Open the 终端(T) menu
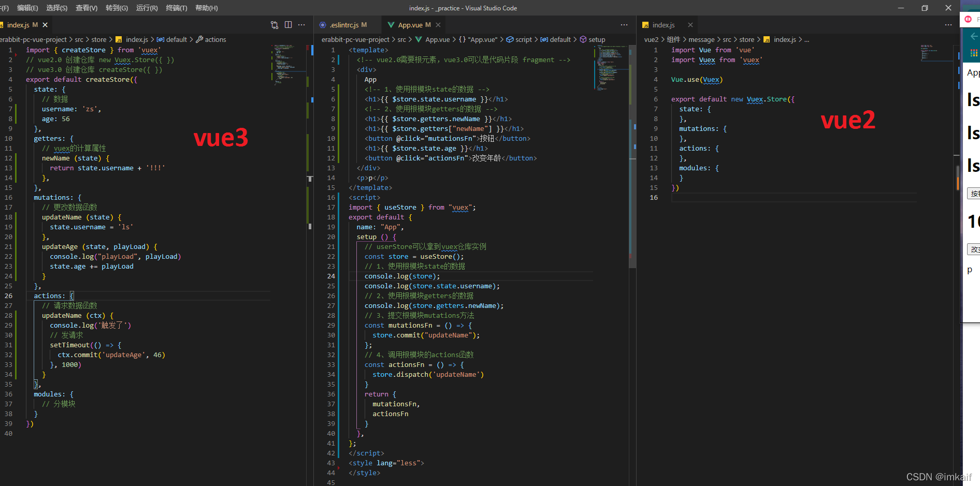Viewport: 980px width, 486px height. pyautogui.click(x=177, y=8)
